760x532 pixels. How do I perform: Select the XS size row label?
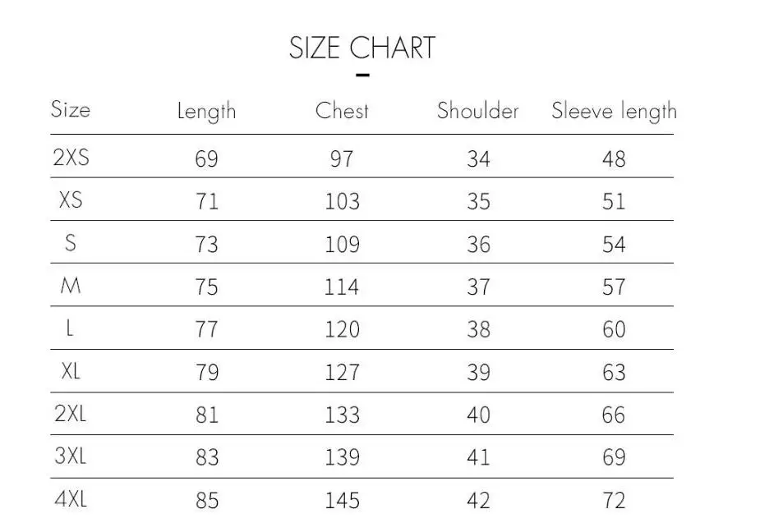(71, 200)
